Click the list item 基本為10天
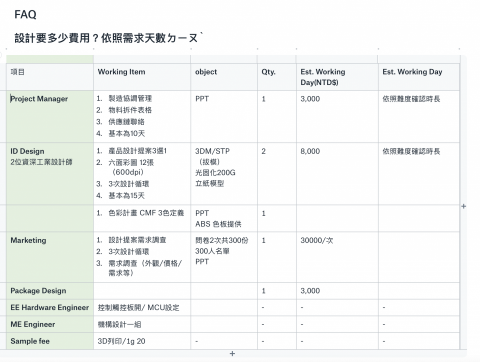 (127, 133)
